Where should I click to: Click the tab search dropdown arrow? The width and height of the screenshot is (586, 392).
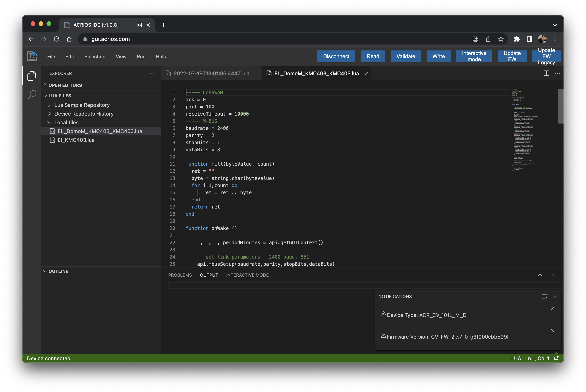(555, 25)
